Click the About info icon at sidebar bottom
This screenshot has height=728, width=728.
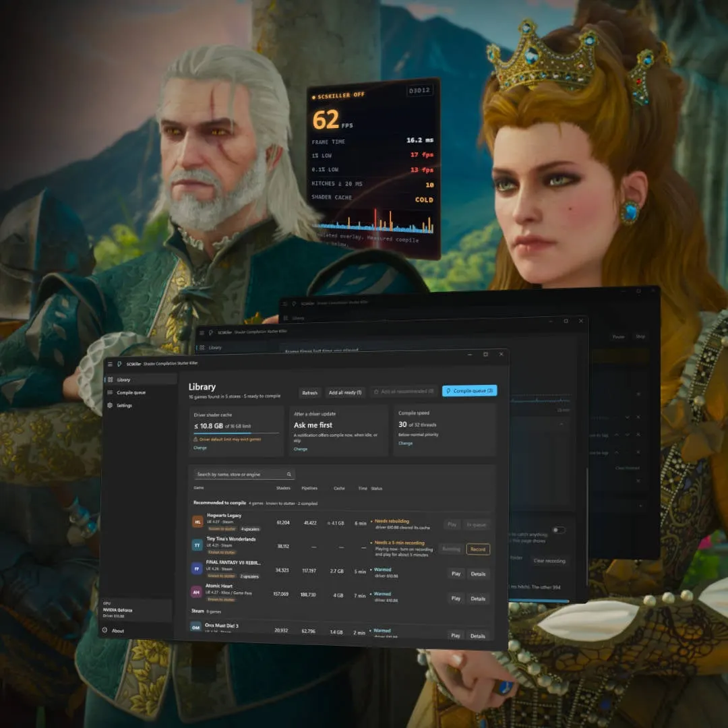[x=105, y=630]
